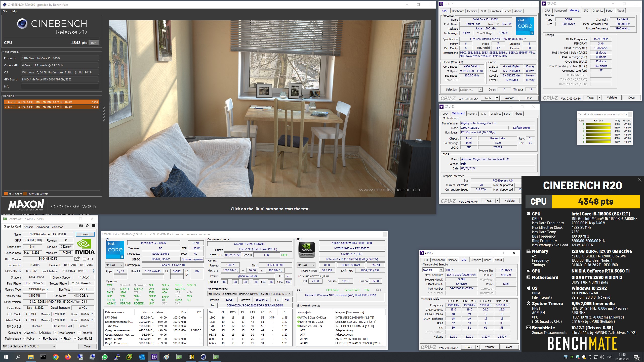This screenshot has width=644, height=362.
Task: Open Cinebench Help menu
Action: [x=14, y=11]
